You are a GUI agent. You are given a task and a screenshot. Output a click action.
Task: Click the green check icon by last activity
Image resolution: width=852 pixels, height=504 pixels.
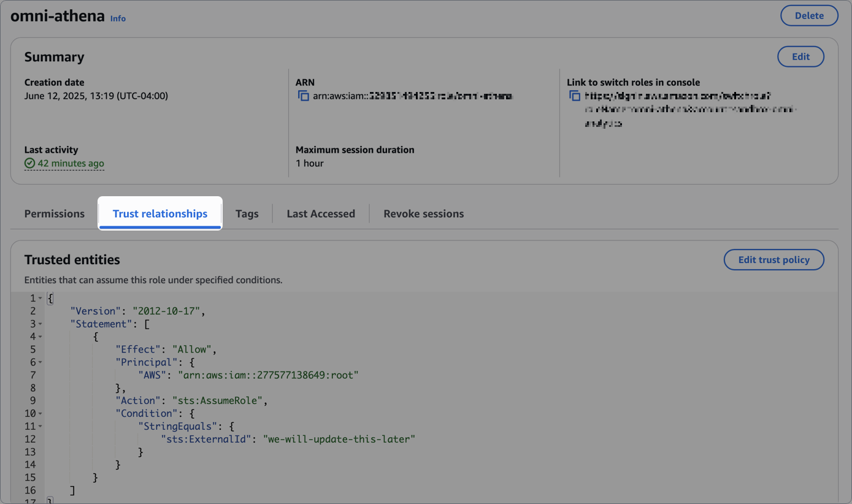(x=29, y=164)
